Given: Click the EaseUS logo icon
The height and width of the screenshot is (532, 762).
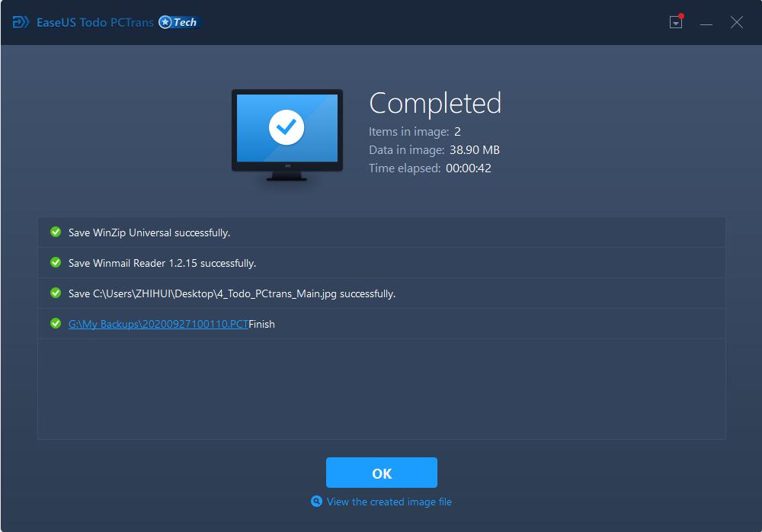Looking at the screenshot, I should pos(21,22).
